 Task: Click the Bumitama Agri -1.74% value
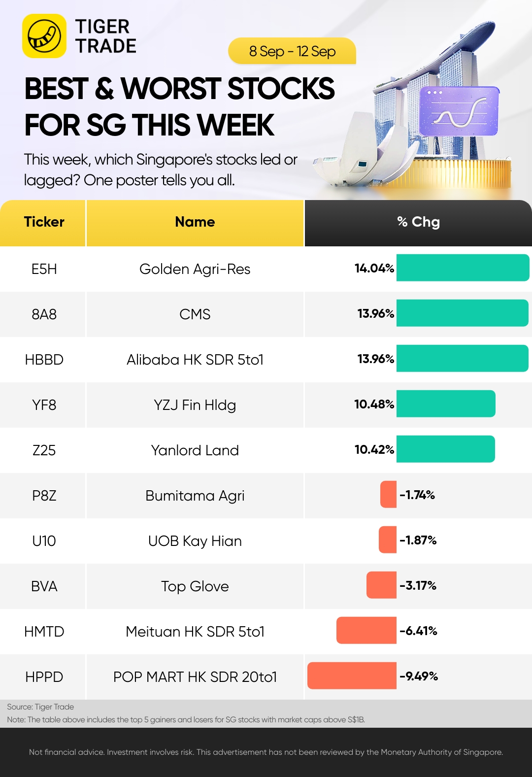coord(417,495)
